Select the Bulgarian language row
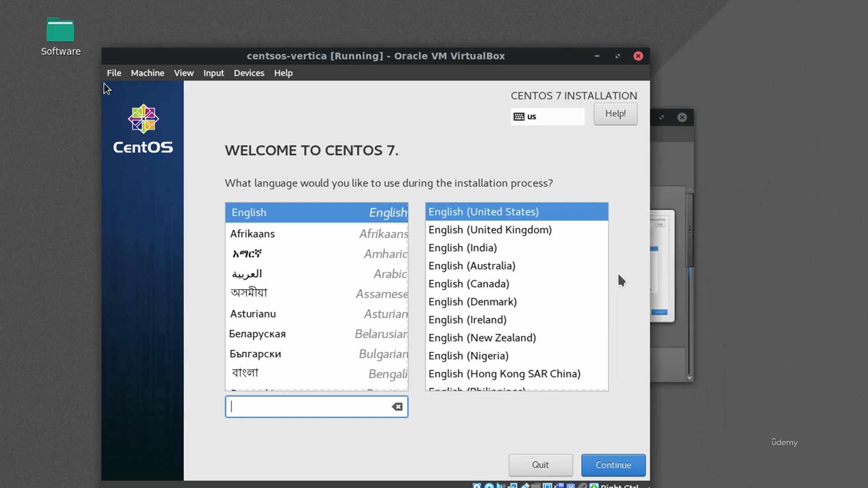Viewport: 868px width, 488px height. pos(316,354)
